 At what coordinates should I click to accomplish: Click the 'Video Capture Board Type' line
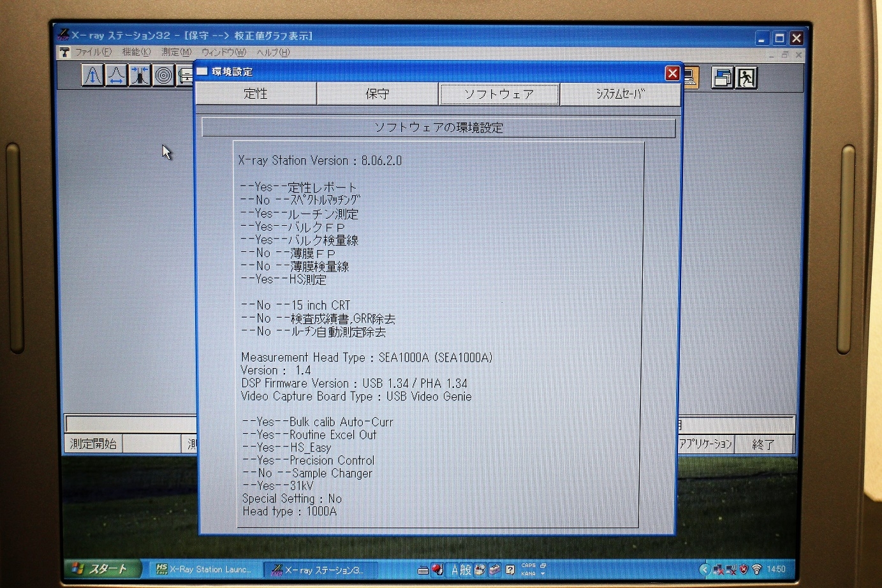[x=356, y=397]
